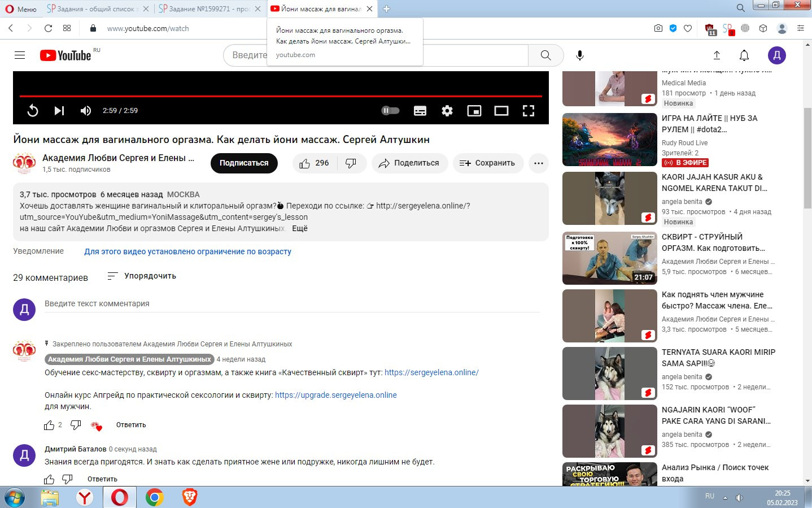Open the video upload icon in the header
This screenshot has width=812, height=508.
(717, 55)
